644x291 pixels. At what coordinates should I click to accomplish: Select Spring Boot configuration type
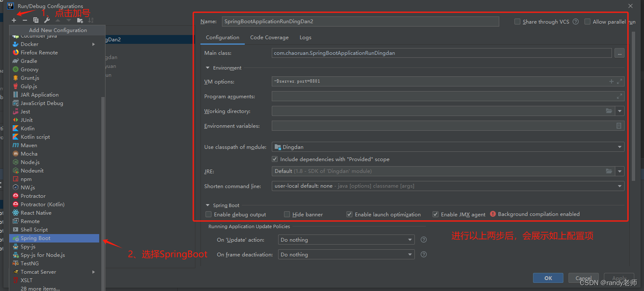(x=54, y=238)
